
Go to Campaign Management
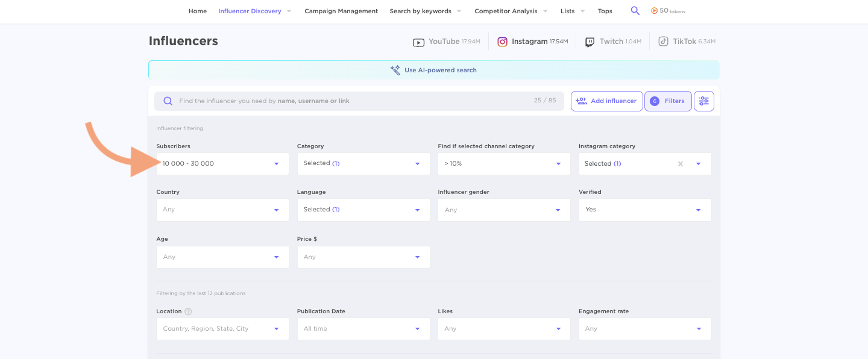[x=341, y=10]
